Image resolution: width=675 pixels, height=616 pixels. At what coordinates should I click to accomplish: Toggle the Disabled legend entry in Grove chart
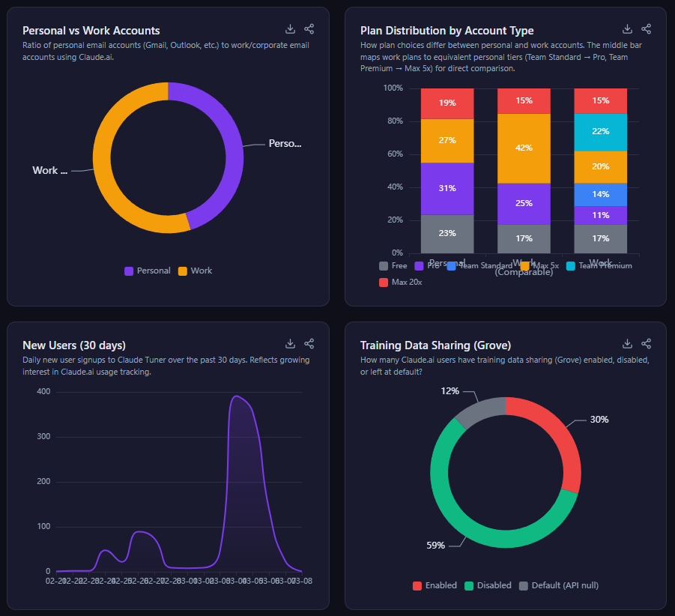[x=488, y=585]
